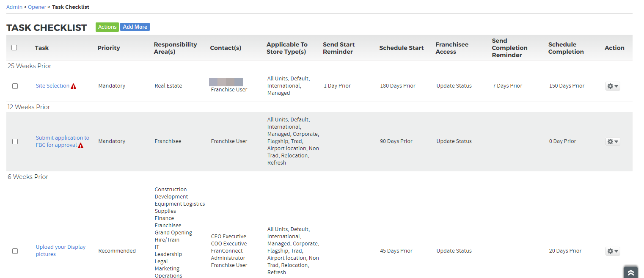This screenshot has height=278, width=644.
Task: Click the 0 Day Prior schedule completion
Action: [x=562, y=141]
